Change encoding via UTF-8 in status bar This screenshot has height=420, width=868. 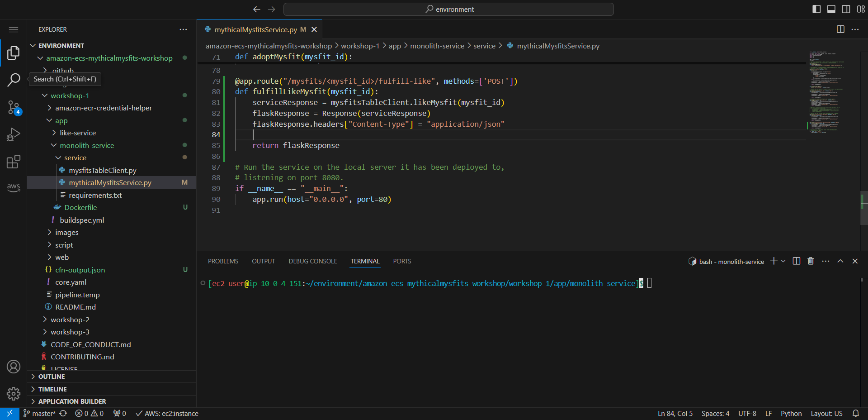point(747,414)
